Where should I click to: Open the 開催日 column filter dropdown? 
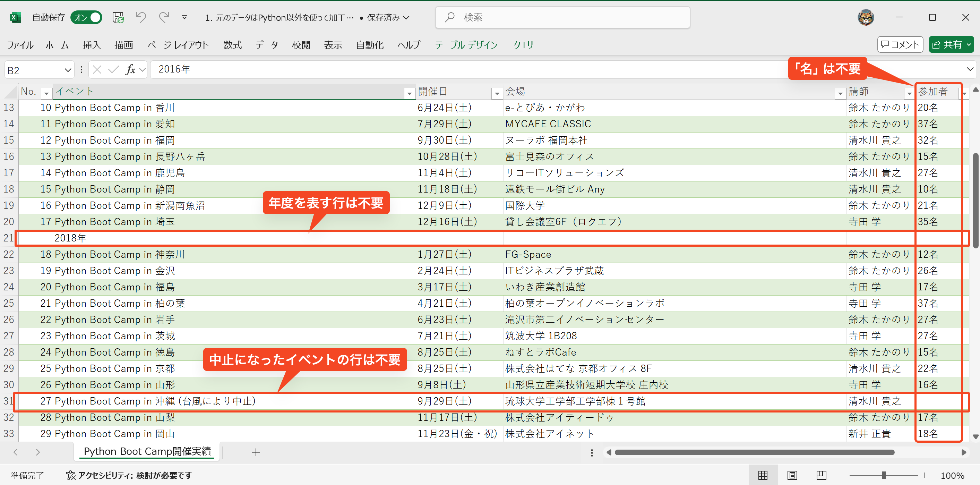click(x=497, y=93)
